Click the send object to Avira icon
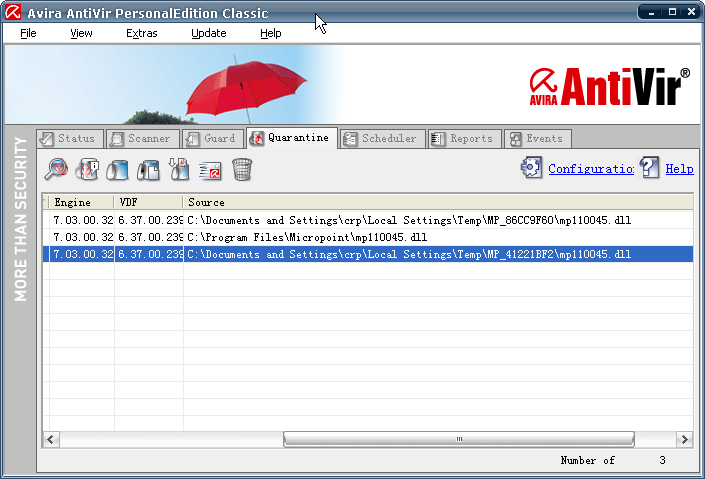This screenshot has width=705, height=479. coord(210,170)
